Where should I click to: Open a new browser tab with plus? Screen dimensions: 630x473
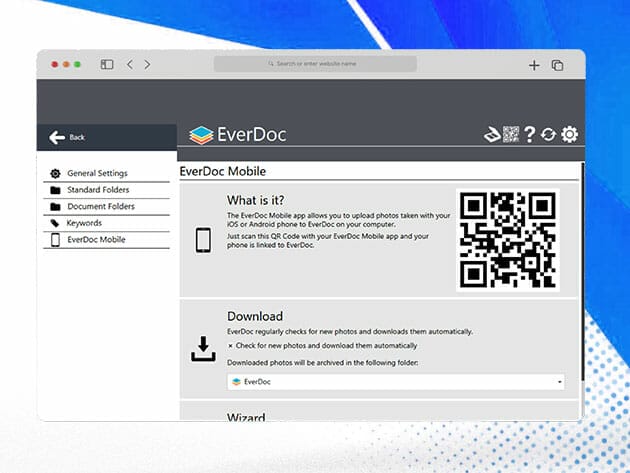tap(534, 65)
